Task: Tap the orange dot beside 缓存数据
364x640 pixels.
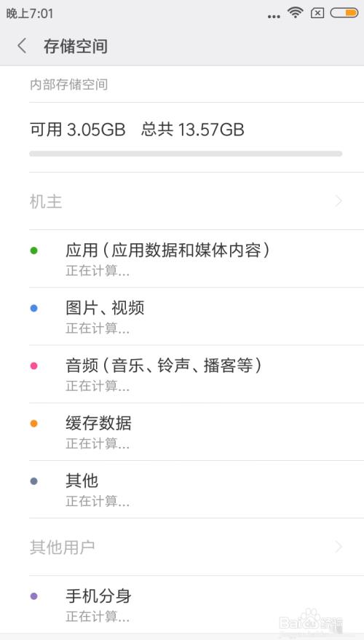Action: coord(34,424)
